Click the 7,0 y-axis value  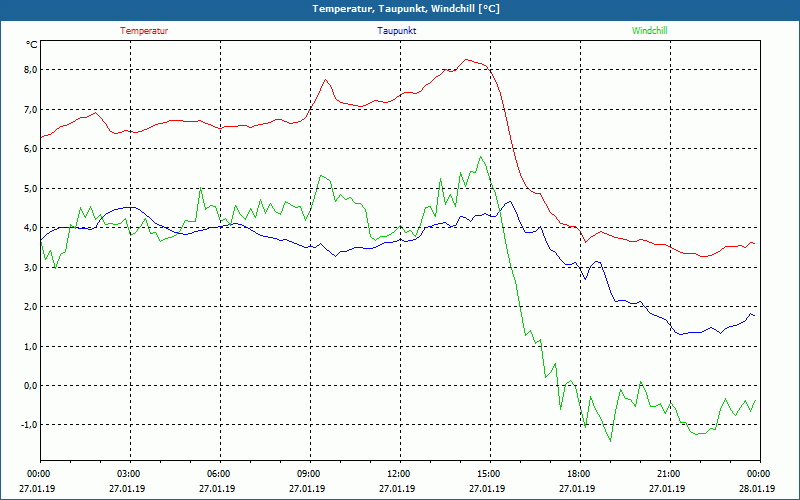(x=31, y=110)
